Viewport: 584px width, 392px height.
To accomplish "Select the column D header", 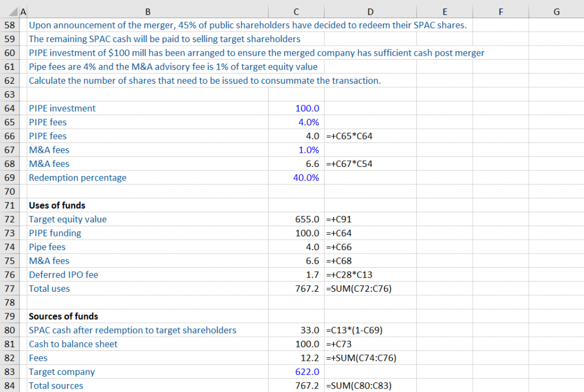I will [x=370, y=11].
